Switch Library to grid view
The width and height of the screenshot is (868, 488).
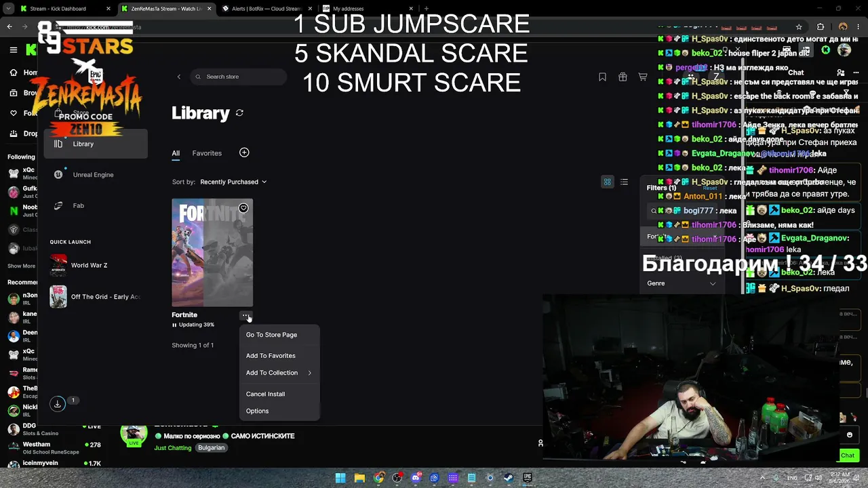pyautogui.click(x=608, y=182)
